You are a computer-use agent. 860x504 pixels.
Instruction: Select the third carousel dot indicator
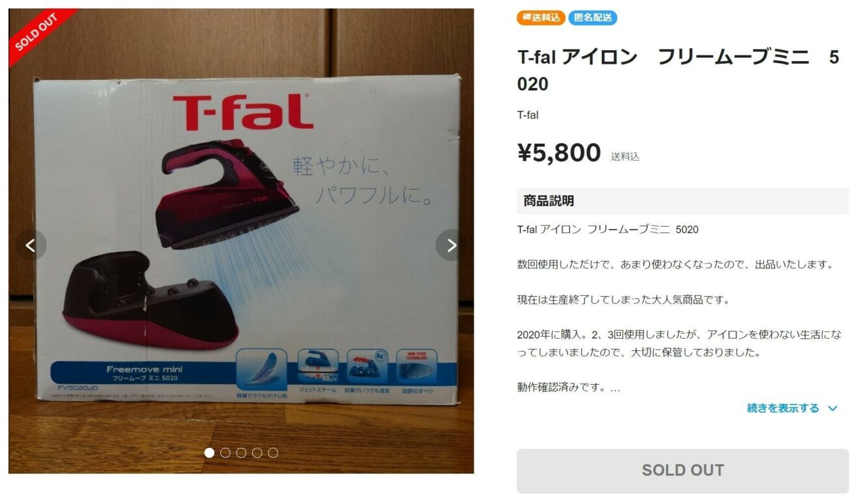tap(241, 453)
